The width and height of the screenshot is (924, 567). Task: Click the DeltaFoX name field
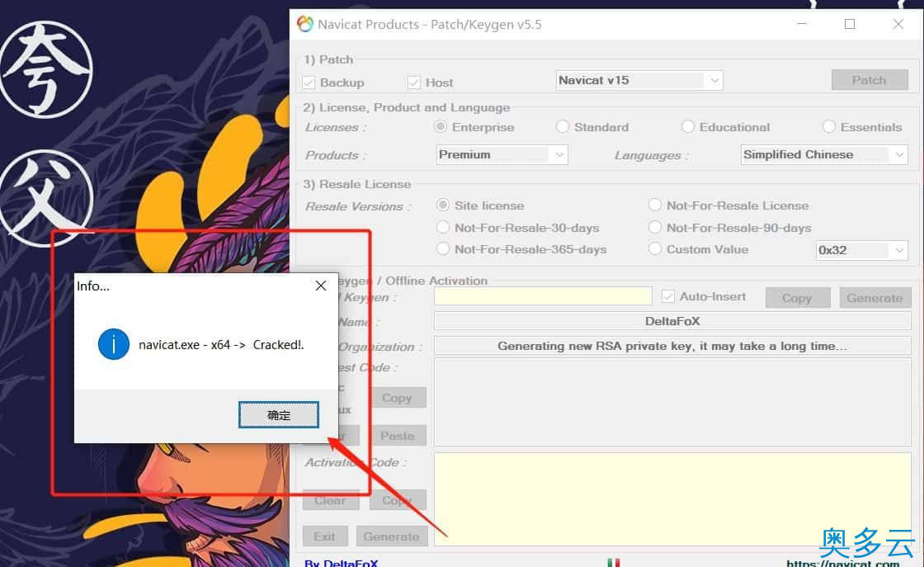click(672, 321)
